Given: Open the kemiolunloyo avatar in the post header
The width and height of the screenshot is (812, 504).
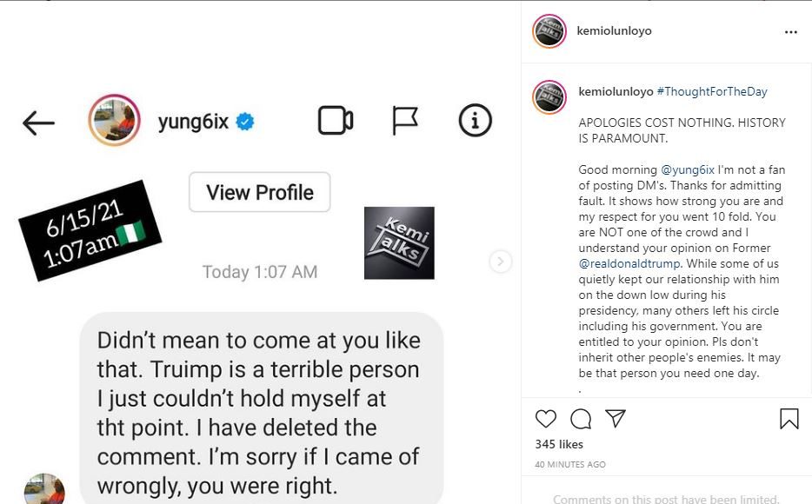Looking at the screenshot, I should point(549,31).
